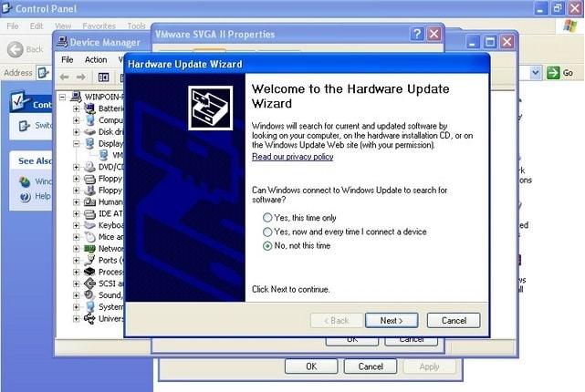Click the Disk drives icon

click(x=89, y=132)
